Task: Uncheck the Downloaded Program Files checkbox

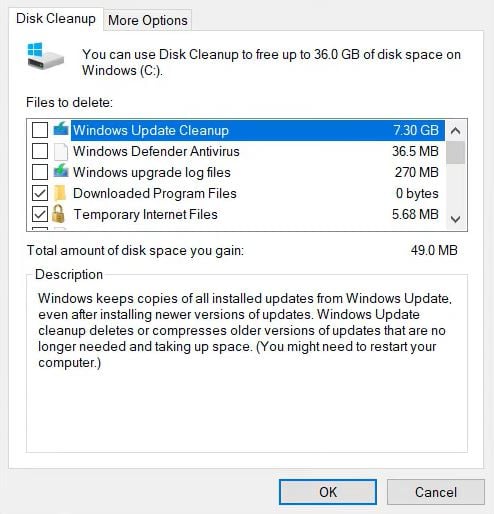Action: click(x=40, y=193)
